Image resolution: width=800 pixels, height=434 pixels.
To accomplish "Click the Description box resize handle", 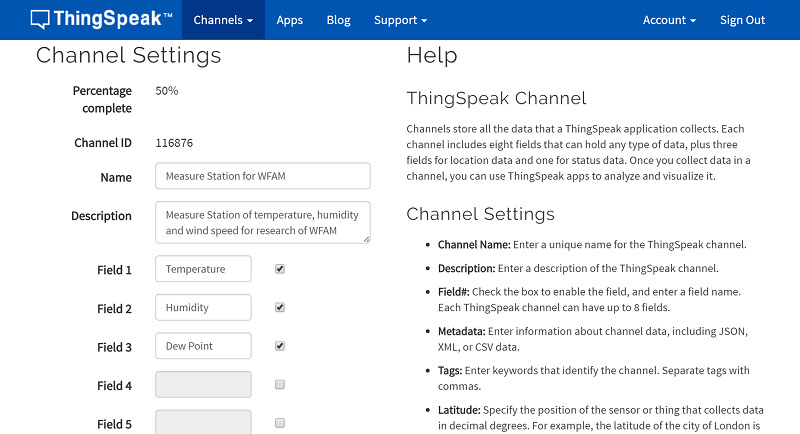I will pyautogui.click(x=366, y=239).
